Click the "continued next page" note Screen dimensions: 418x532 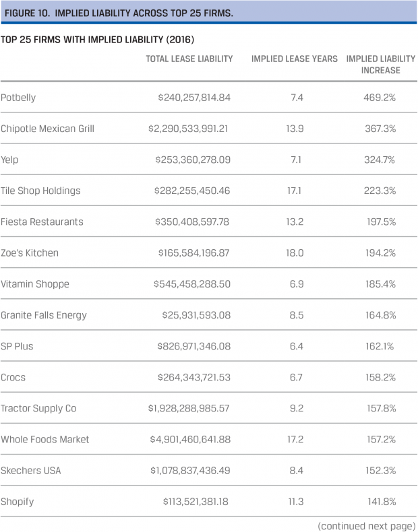[x=365, y=525]
